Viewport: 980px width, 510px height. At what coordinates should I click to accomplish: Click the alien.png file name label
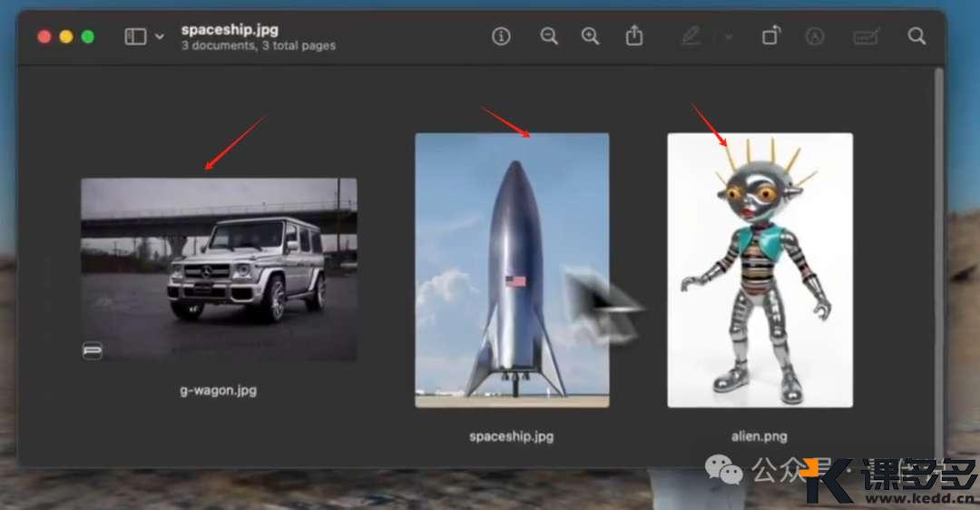pos(759,436)
